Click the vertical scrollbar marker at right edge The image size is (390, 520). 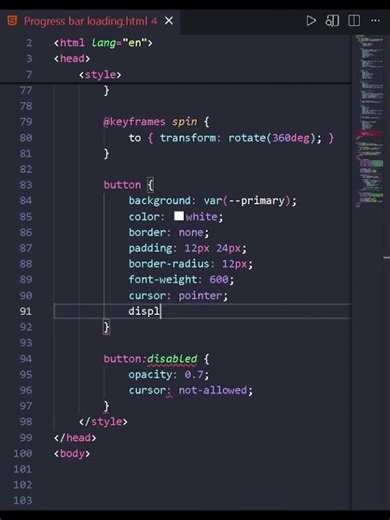pos(386,258)
